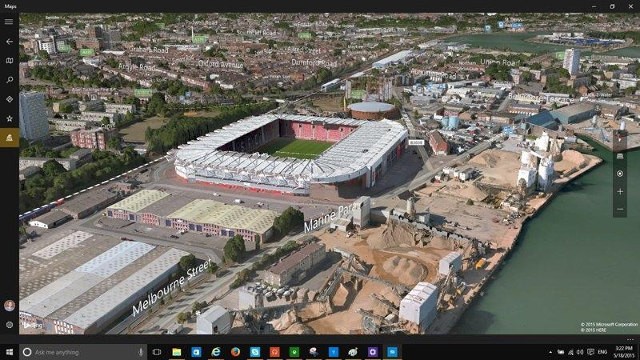Screen dimensions: 640x360
Task: Click the microphone icon in taskbar search
Action: [x=140, y=352]
